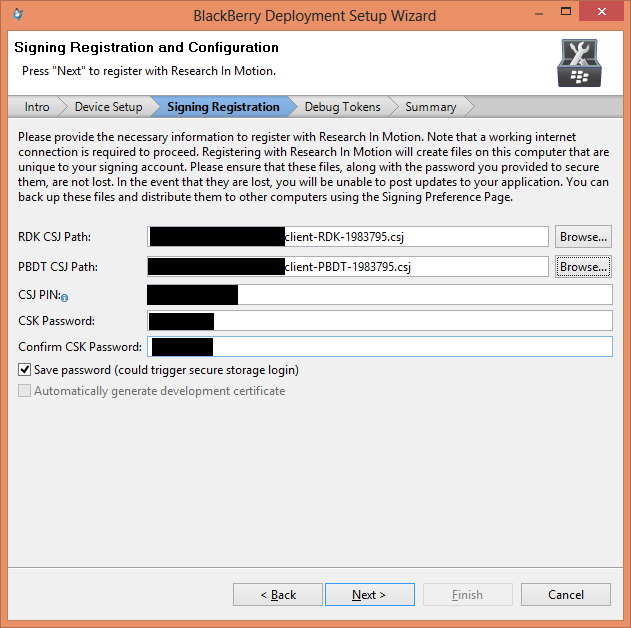Image resolution: width=631 pixels, height=628 pixels.
Task: Open the Device Setup step tab
Action: [108, 107]
